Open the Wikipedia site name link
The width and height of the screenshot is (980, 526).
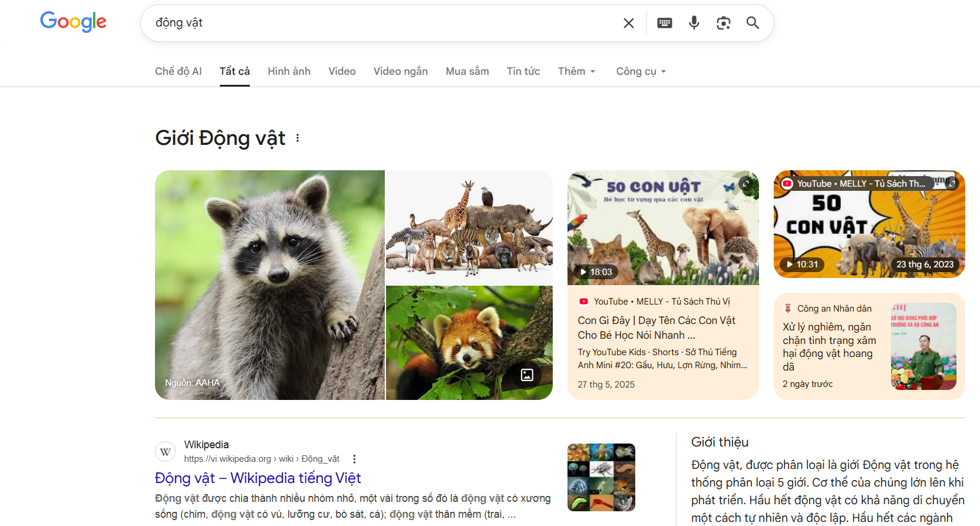(206, 445)
